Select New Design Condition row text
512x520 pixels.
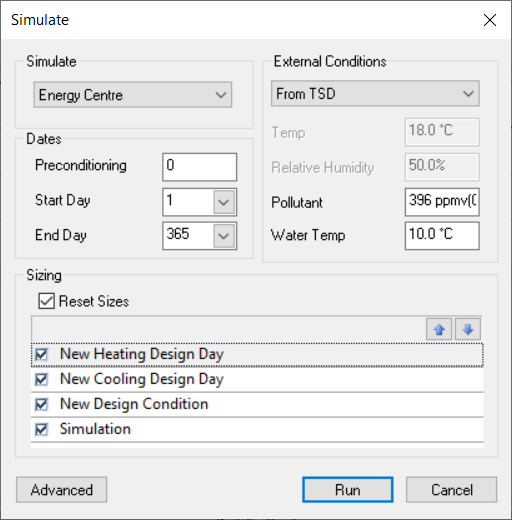(x=134, y=404)
